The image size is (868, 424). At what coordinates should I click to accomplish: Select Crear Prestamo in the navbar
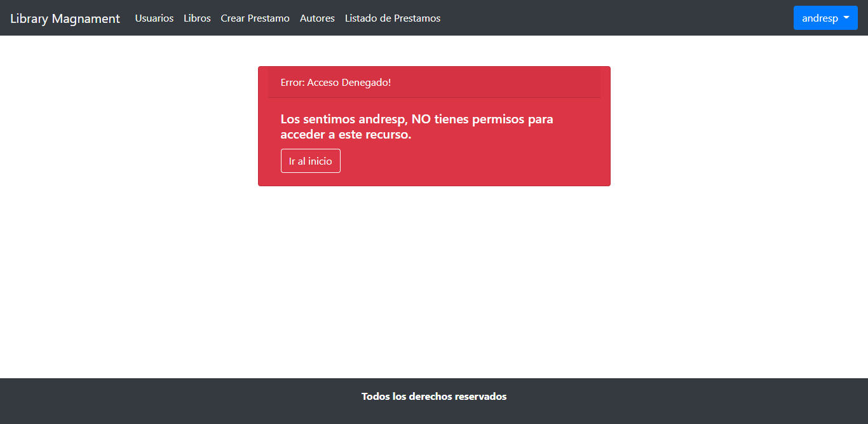tap(255, 18)
